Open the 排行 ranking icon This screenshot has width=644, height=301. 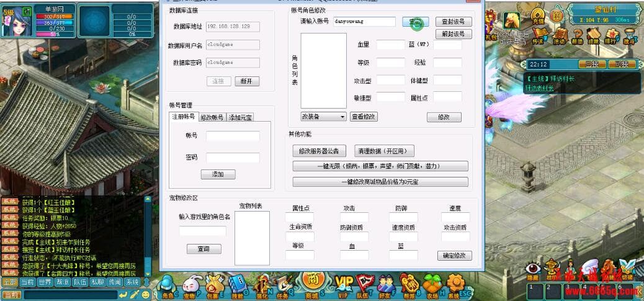(x=610, y=36)
